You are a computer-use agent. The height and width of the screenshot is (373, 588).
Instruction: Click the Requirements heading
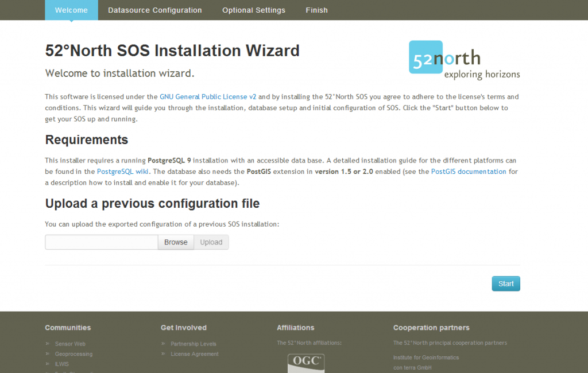[x=87, y=140]
